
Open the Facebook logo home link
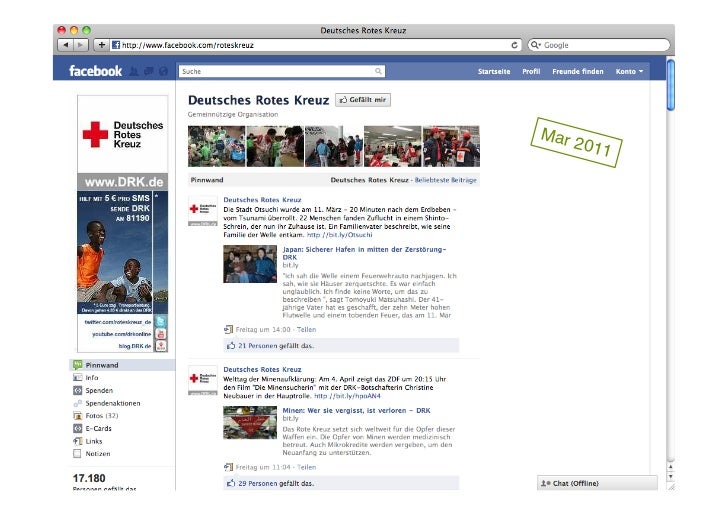click(95, 71)
